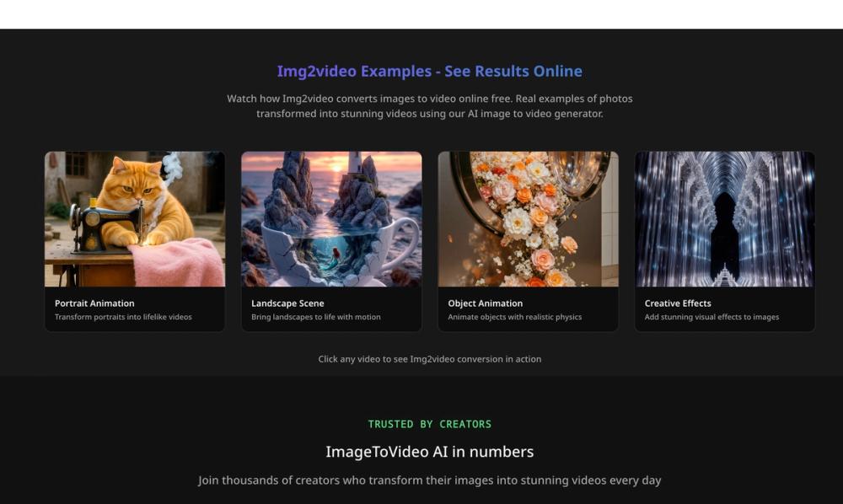Click the falling flowers thumbnail image
Viewport: 843px width, 504px height.
tap(528, 219)
